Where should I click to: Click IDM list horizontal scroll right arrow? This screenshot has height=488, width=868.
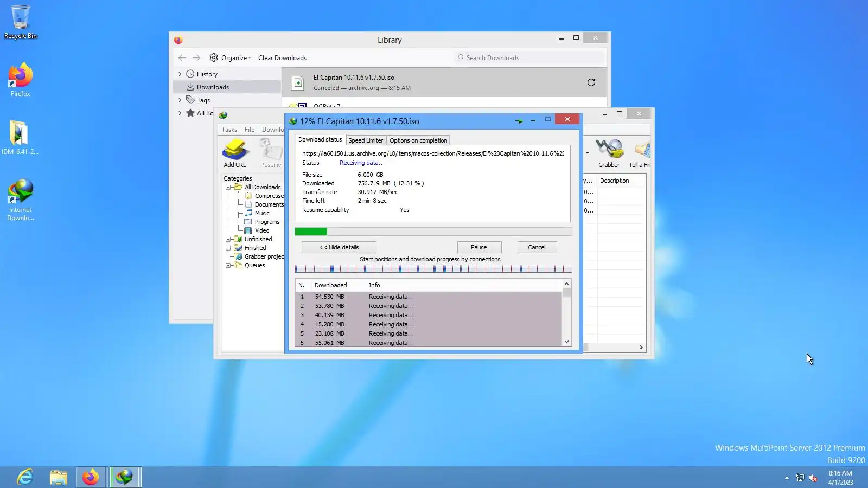point(641,348)
